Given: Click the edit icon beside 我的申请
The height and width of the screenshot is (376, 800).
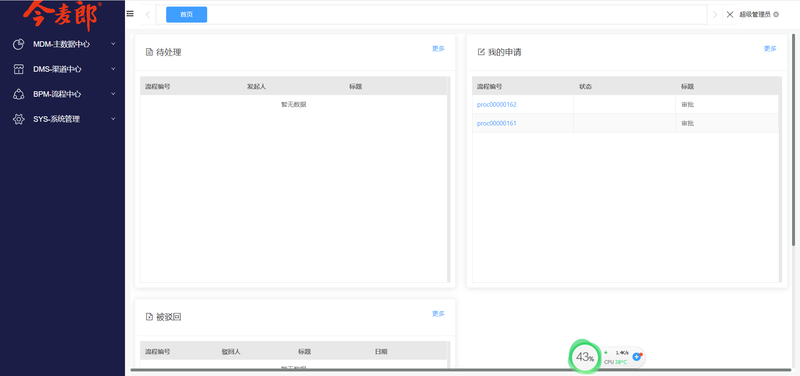Looking at the screenshot, I should [x=481, y=52].
